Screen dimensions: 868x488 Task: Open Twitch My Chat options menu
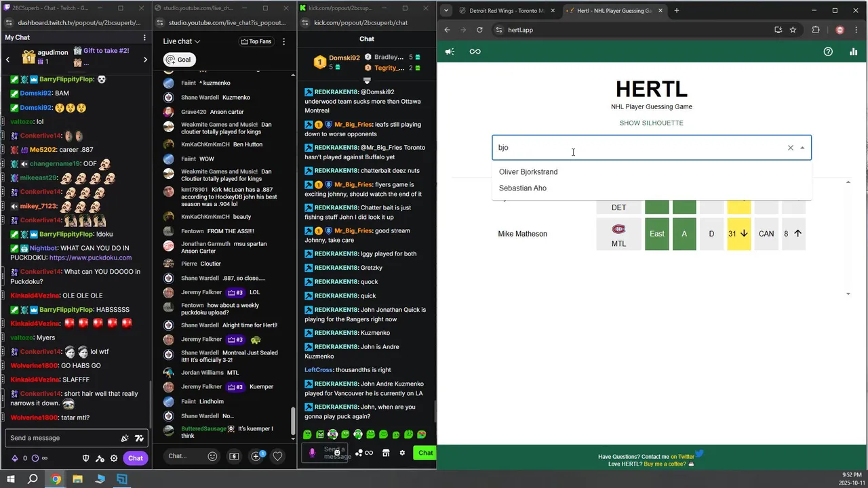click(144, 37)
